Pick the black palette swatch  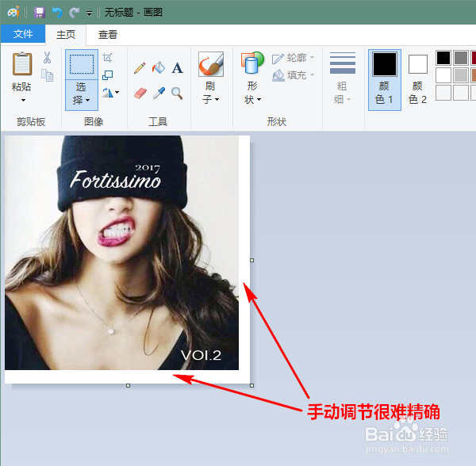[443, 58]
